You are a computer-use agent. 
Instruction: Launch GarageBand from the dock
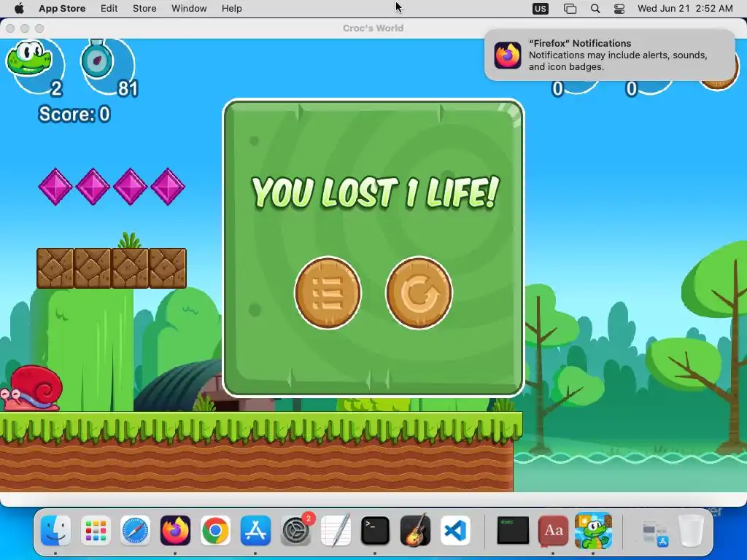(415, 531)
